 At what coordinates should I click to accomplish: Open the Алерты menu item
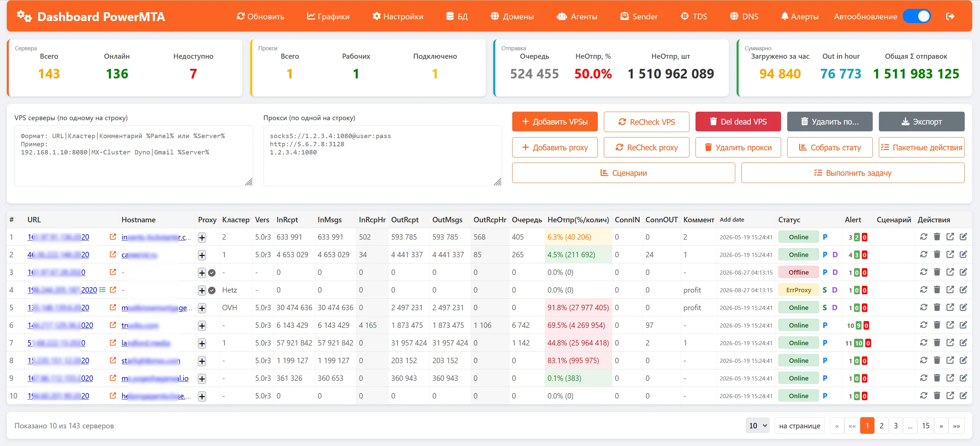click(x=800, y=16)
